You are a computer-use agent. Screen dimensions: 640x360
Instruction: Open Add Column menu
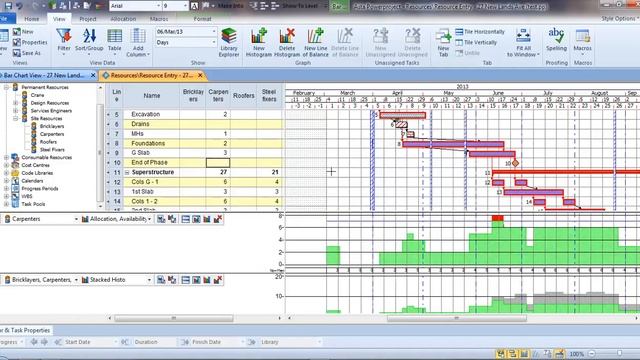click(x=138, y=42)
